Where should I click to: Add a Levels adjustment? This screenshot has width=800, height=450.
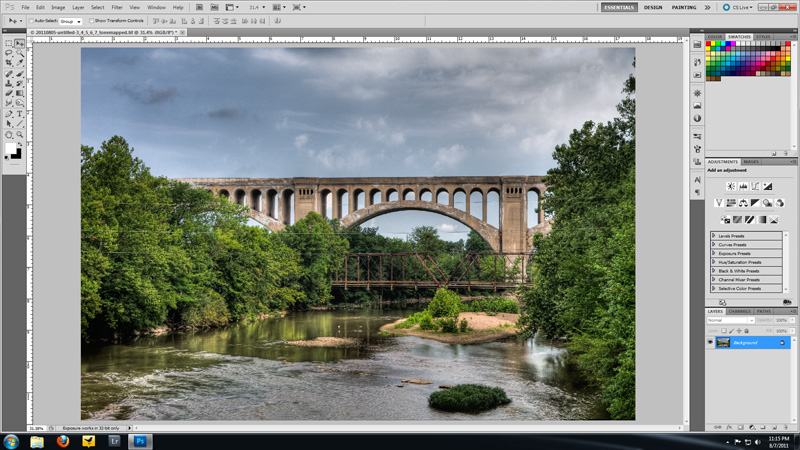click(743, 186)
